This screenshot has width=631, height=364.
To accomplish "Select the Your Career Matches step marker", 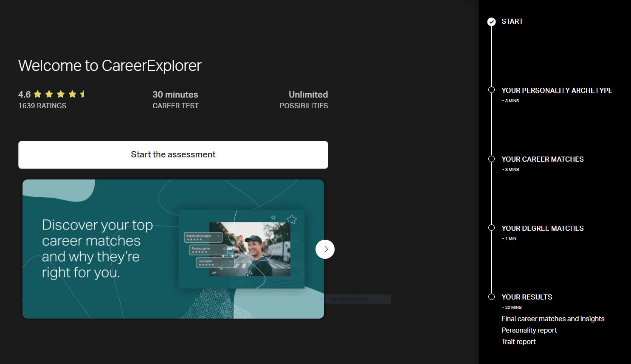I will click(x=491, y=159).
